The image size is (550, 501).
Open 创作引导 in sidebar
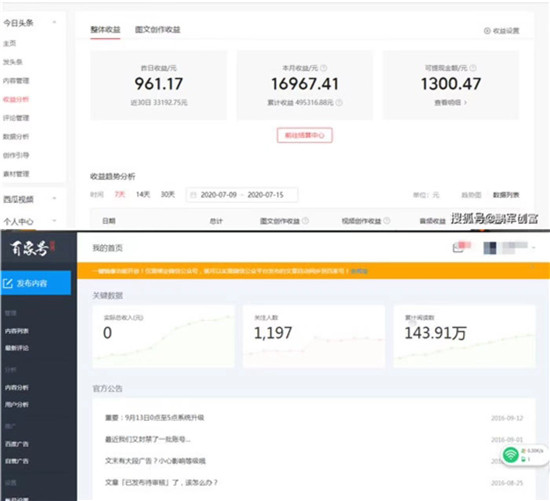16,155
